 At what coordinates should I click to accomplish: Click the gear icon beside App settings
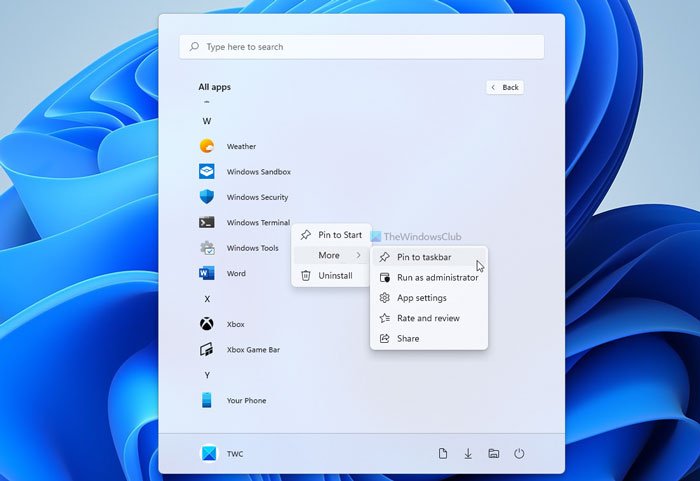click(x=384, y=297)
